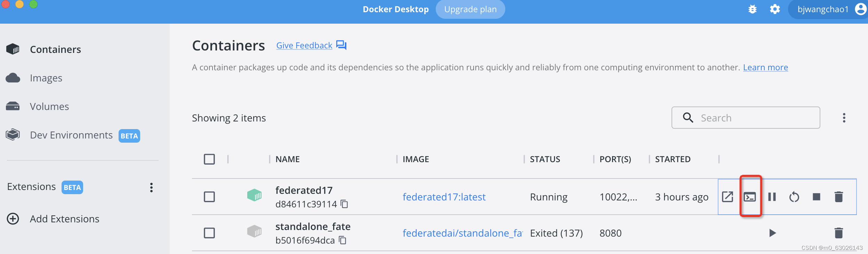Viewport: 868px width, 254px height.
Task: Click the Dev Environments BETA badge
Action: pos(129,136)
